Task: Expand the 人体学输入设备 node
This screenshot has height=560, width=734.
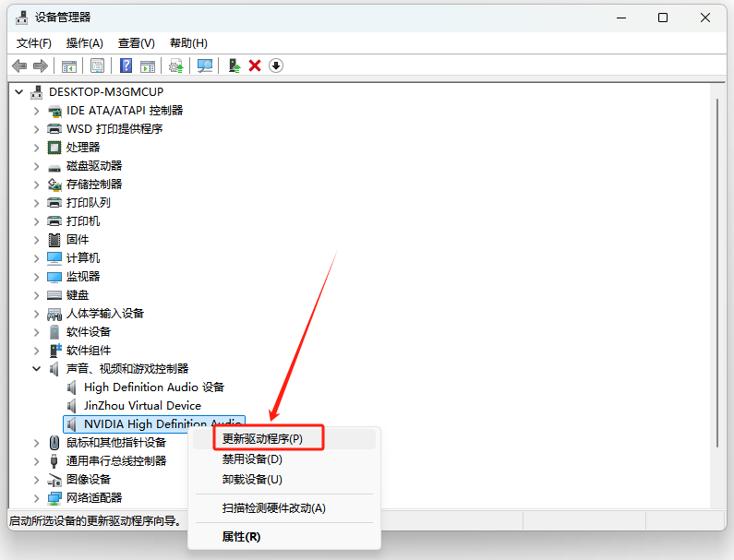Action: click(37, 314)
